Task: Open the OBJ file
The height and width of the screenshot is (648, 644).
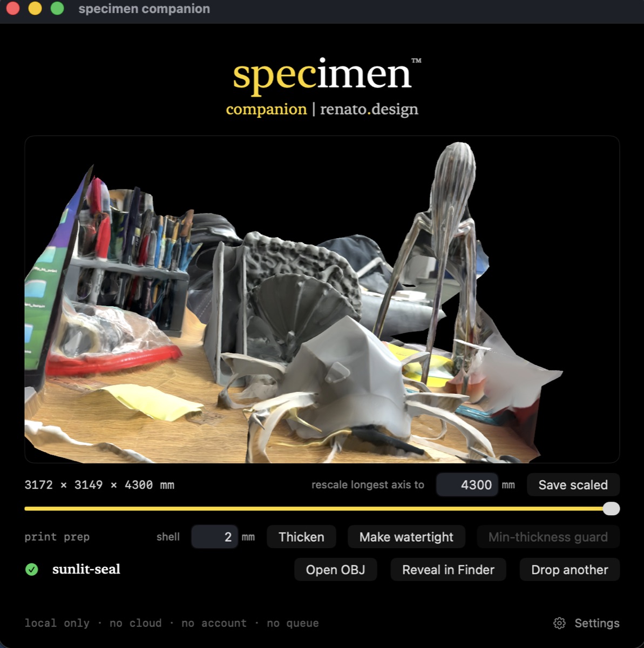Action: tap(335, 570)
